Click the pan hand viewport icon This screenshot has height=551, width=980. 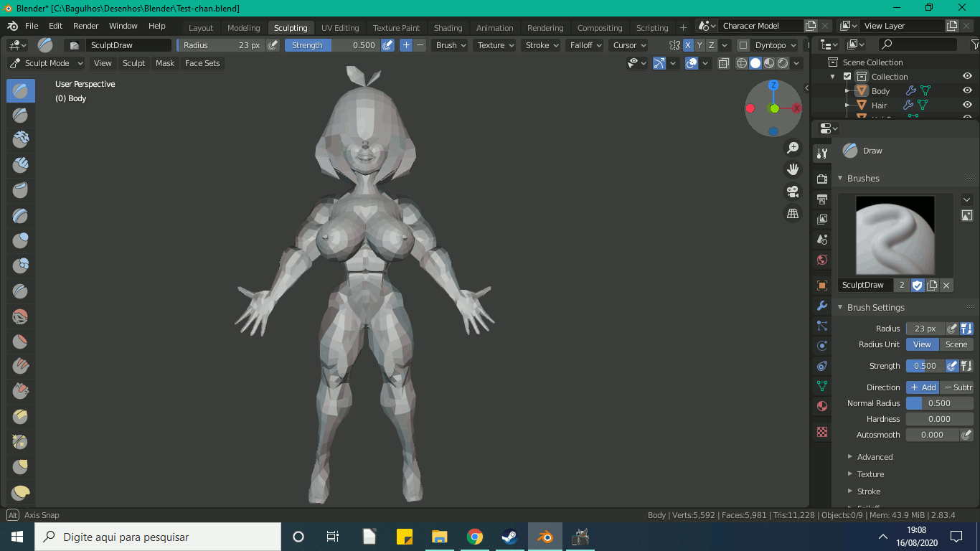pos(793,170)
